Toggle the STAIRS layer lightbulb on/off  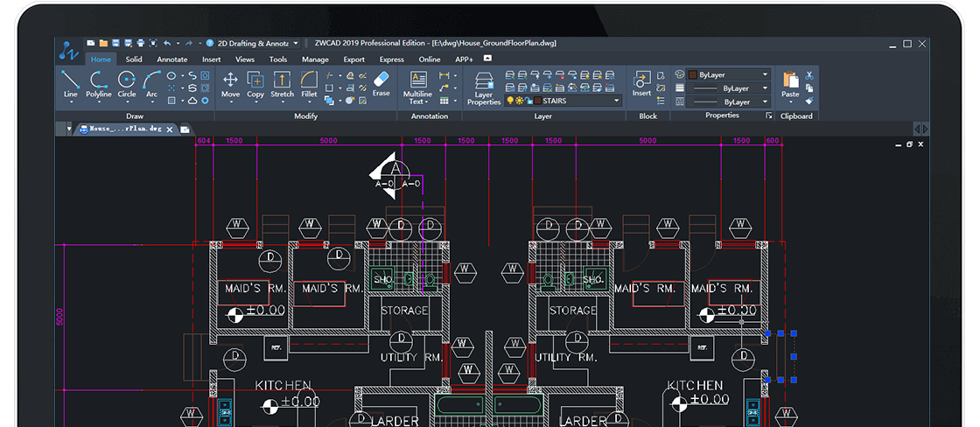[509, 101]
